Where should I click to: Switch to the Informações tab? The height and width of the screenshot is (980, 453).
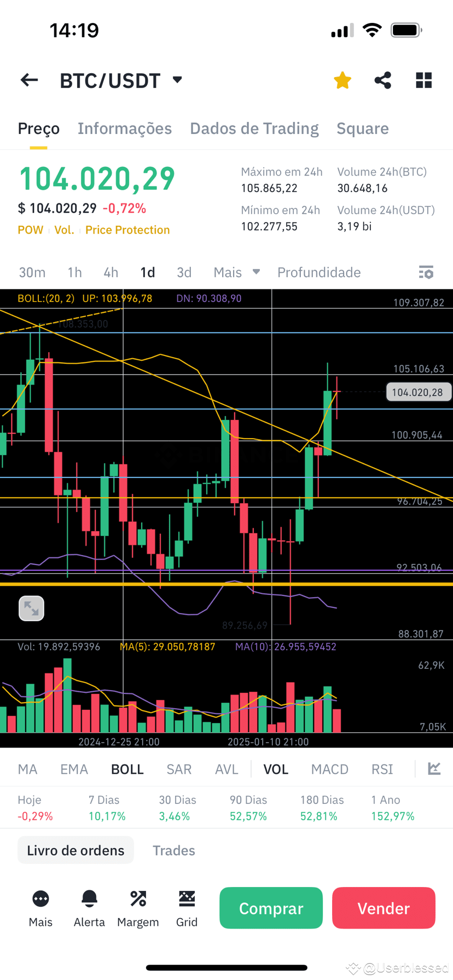coord(125,129)
